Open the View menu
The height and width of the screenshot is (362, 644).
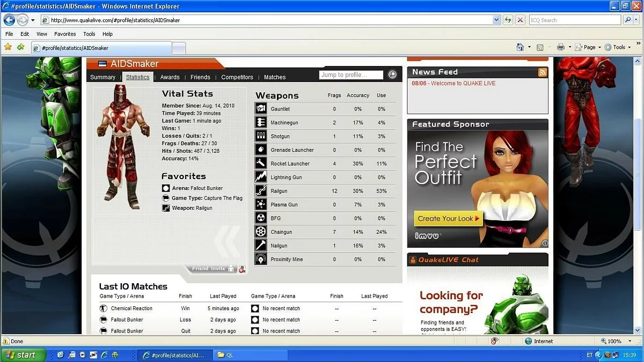click(x=41, y=34)
